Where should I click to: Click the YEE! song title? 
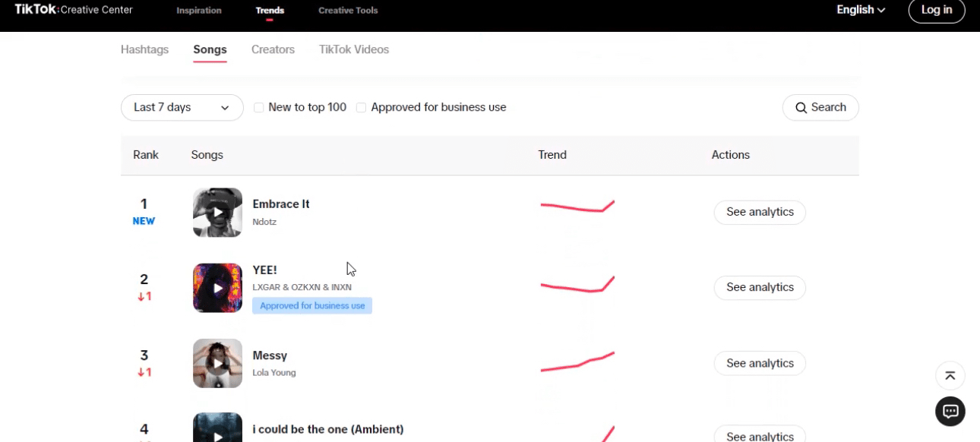[265, 270]
